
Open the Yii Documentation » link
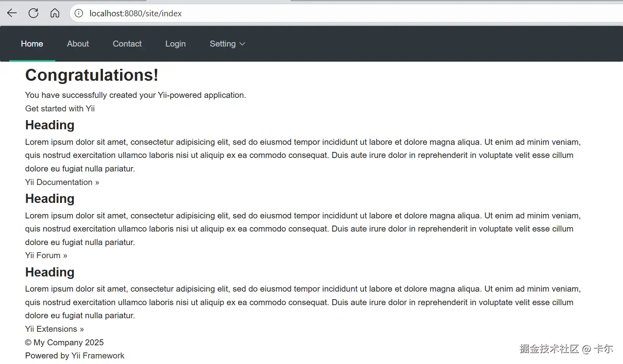coord(62,182)
